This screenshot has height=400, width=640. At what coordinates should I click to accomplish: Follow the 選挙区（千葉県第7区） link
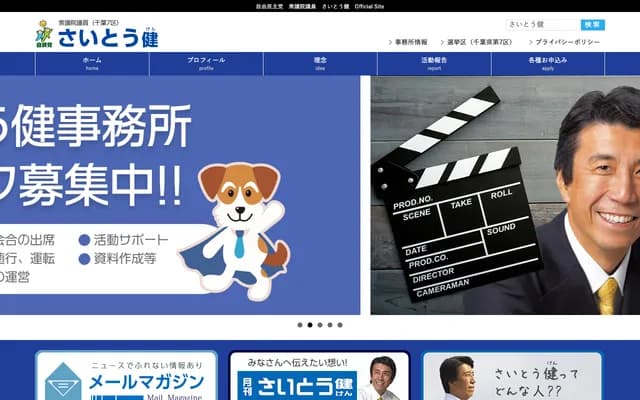(x=479, y=42)
